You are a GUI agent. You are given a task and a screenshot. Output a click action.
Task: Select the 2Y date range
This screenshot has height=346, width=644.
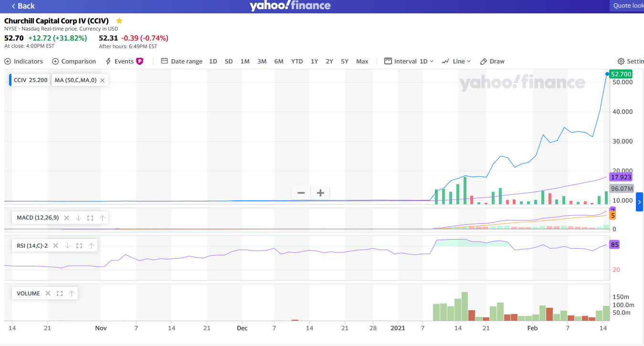point(329,61)
